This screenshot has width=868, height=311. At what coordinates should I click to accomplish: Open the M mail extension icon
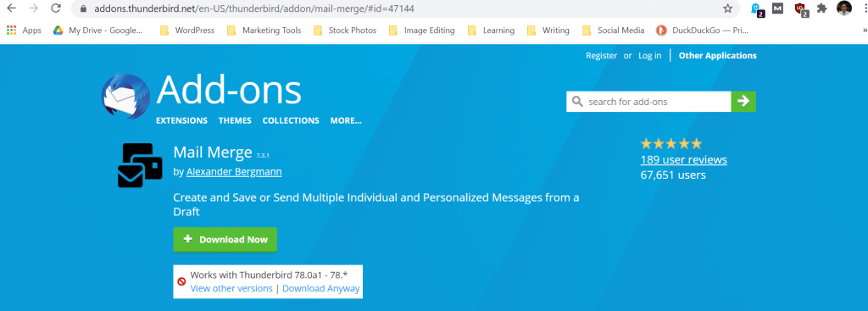[778, 8]
